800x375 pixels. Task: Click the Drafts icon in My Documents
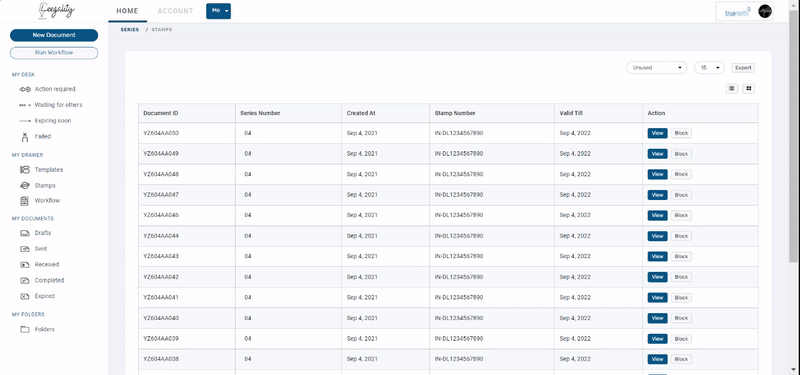tap(25, 233)
